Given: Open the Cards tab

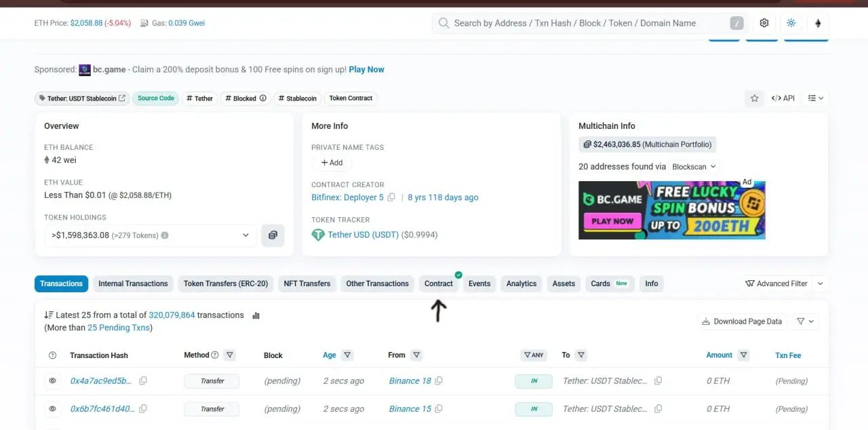Looking at the screenshot, I should pos(609,284).
